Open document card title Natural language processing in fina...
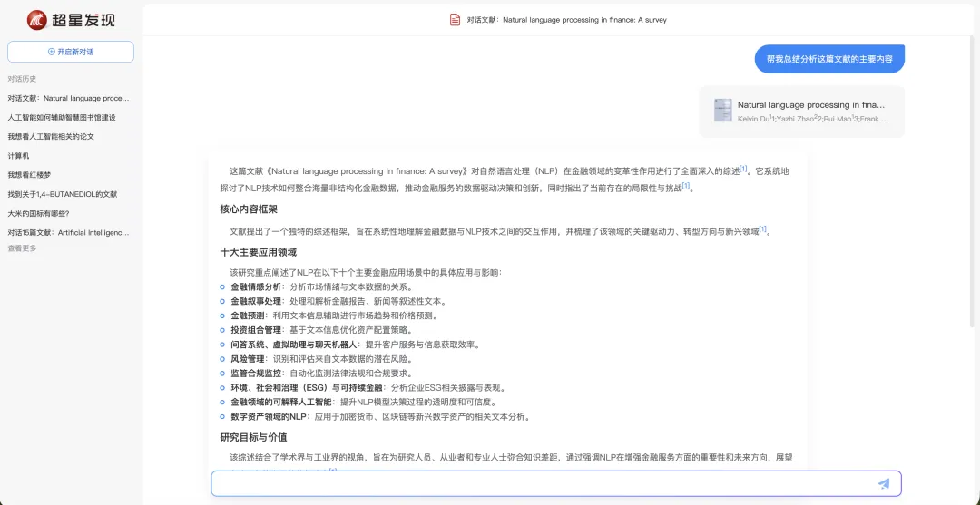The image size is (980, 505). tap(811, 105)
